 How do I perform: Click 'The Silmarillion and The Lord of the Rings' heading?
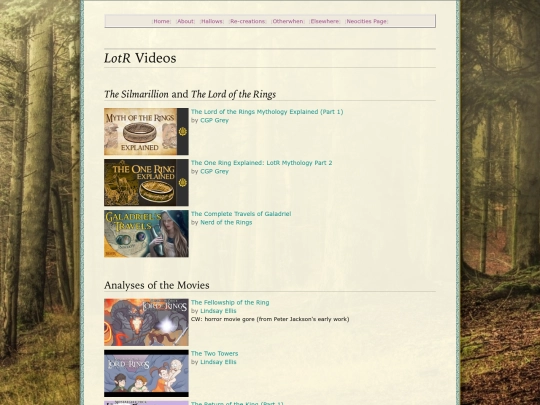point(190,94)
